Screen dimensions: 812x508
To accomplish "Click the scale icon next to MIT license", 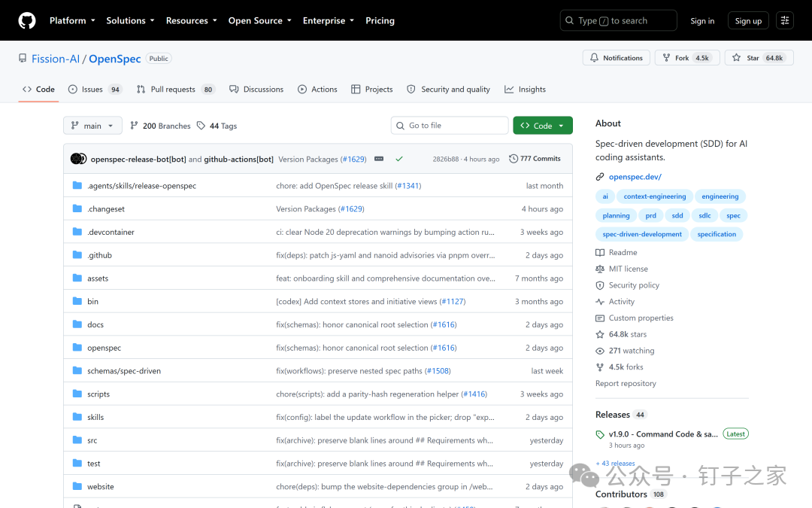I will click(600, 269).
